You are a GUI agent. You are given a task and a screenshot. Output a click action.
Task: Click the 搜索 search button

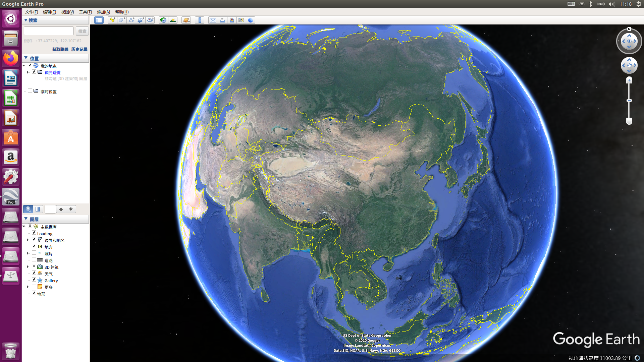pos(82,31)
